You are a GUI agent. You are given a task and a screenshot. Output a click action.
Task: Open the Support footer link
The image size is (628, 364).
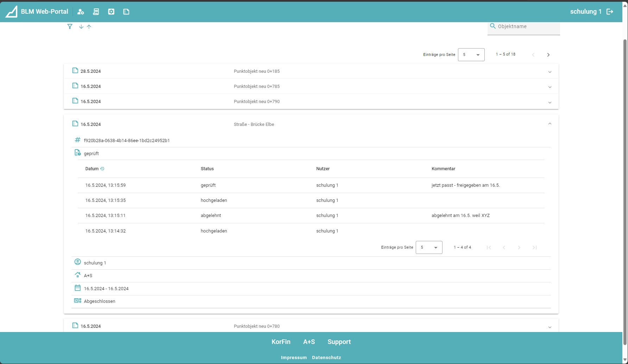tap(339, 342)
